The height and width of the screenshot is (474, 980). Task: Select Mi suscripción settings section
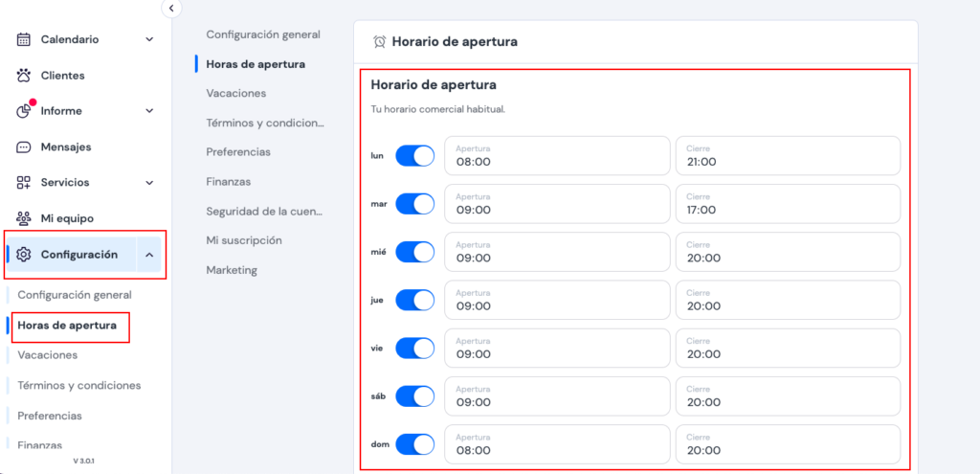click(244, 240)
